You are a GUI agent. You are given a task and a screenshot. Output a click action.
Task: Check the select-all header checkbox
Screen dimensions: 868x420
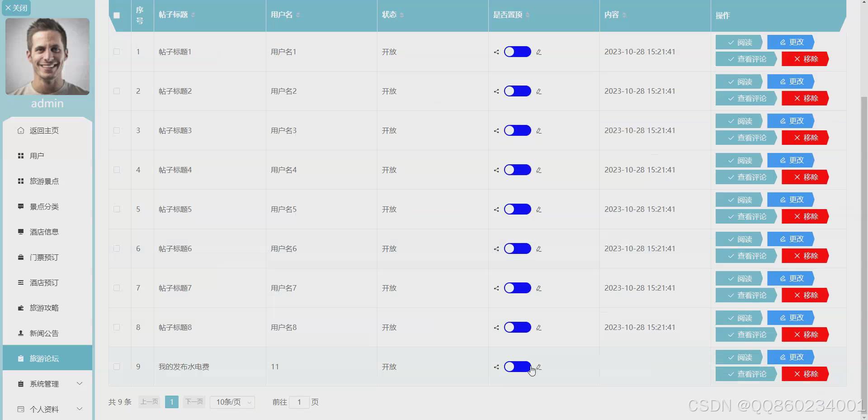tap(117, 15)
